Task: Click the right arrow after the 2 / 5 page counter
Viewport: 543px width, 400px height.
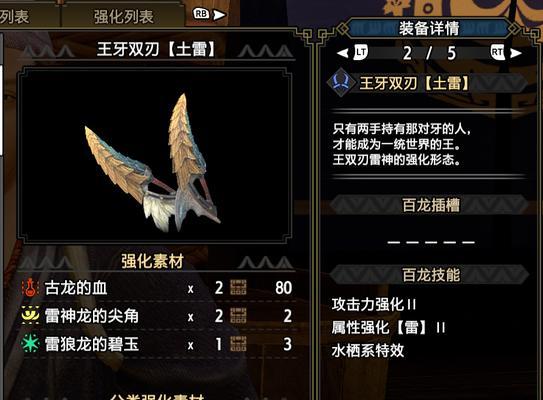Action: coord(516,53)
